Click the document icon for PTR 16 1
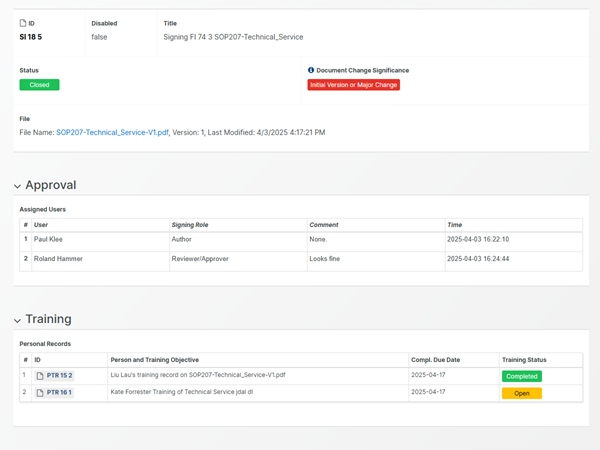Viewport: 600px width, 450px height. [40, 393]
